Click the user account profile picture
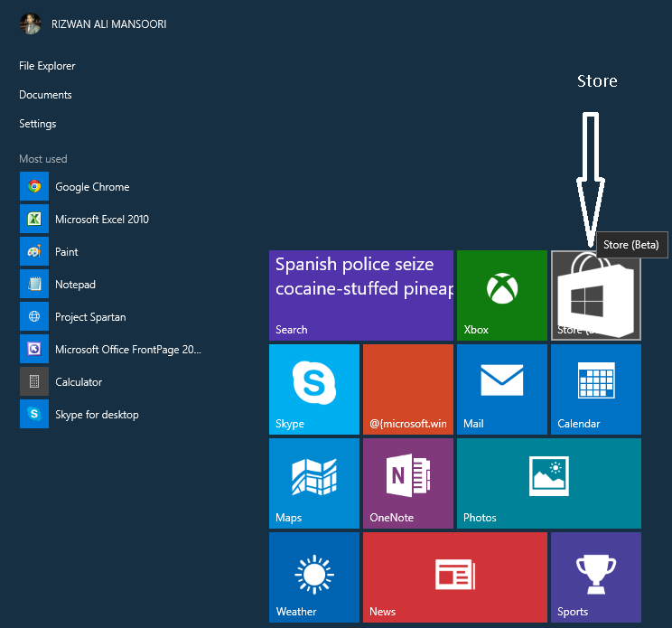This screenshot has width=672, height=628. tap(31, 23)
